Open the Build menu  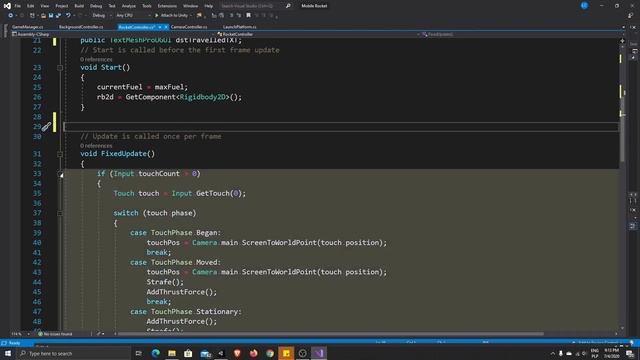tap(79, 6)
